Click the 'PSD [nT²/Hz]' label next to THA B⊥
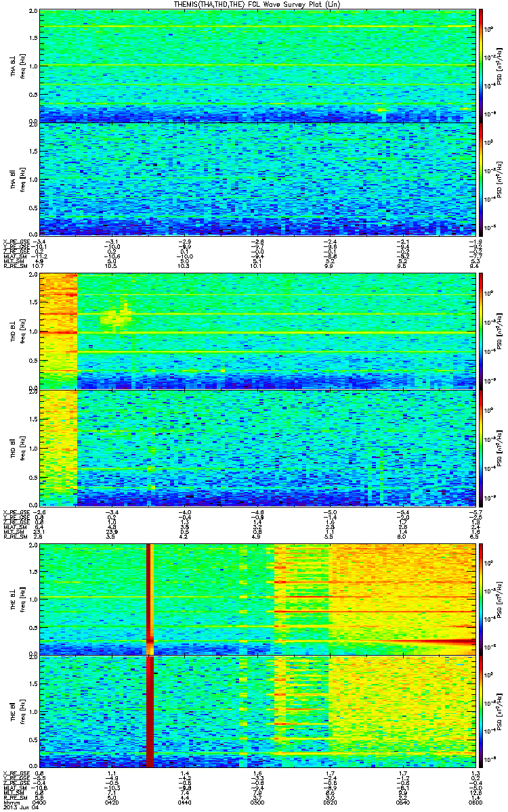 coord(499,66)
